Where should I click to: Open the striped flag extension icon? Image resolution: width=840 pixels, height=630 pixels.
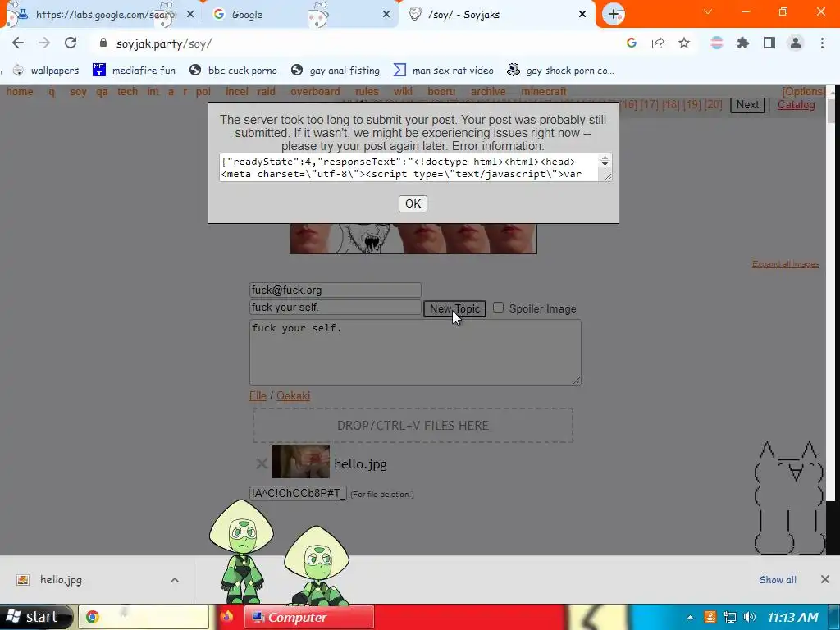coord(716,43)
